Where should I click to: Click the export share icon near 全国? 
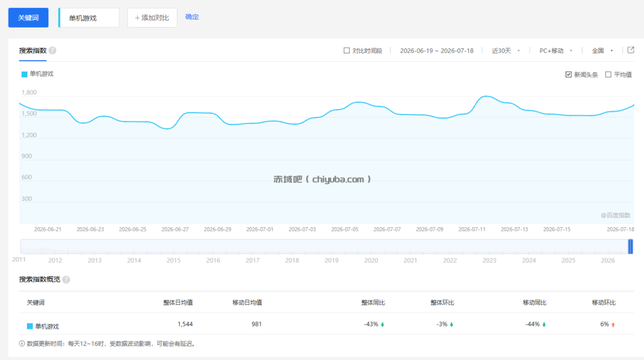point(631,50)
